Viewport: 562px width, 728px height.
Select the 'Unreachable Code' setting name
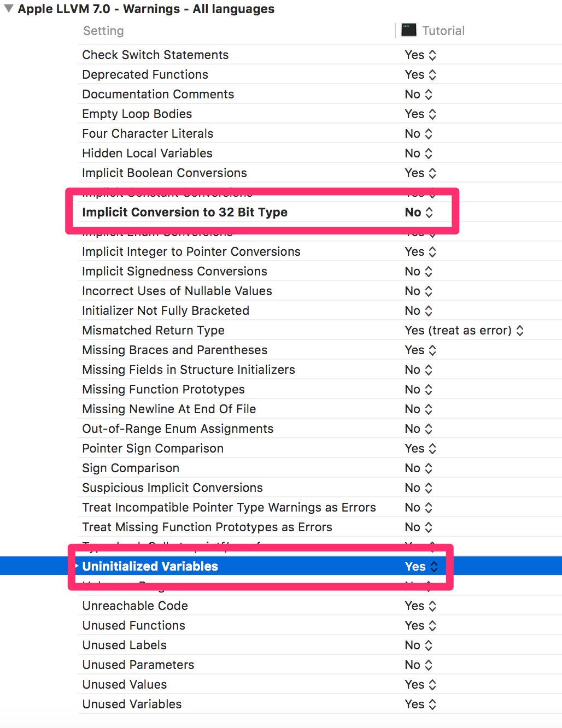coord(135,606)
